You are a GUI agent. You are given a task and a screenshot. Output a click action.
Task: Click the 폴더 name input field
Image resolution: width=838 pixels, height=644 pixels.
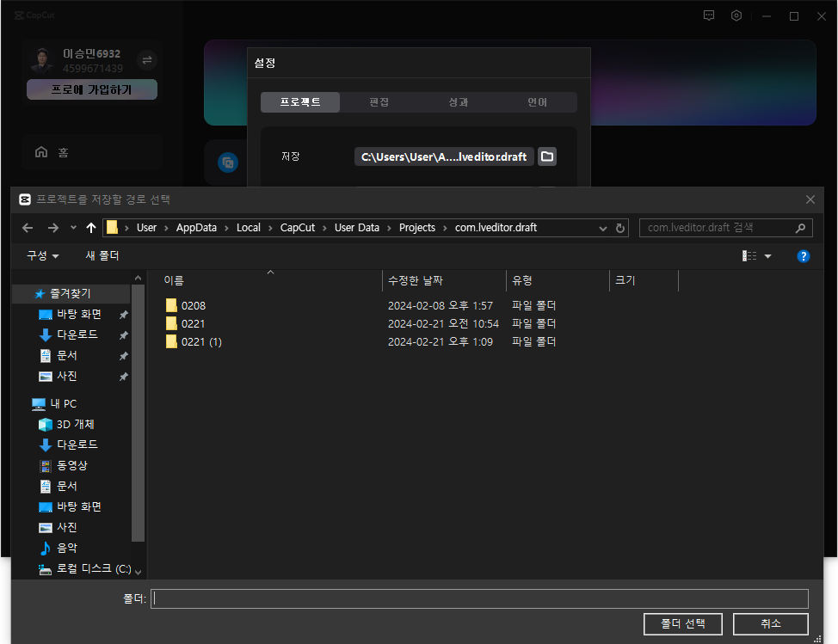[479, 598]
